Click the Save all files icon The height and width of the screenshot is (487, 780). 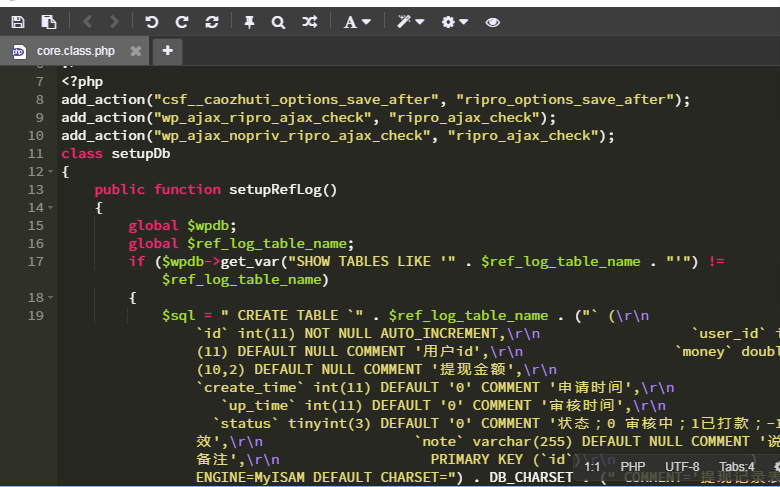pyautogui.click(x=49, y=22)
